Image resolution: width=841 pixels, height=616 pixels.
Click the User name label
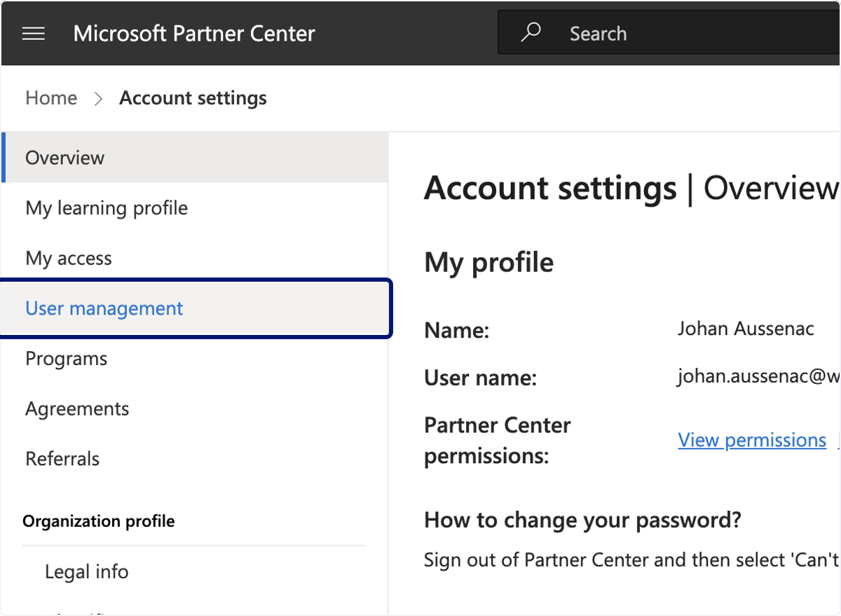pos(481,378)
